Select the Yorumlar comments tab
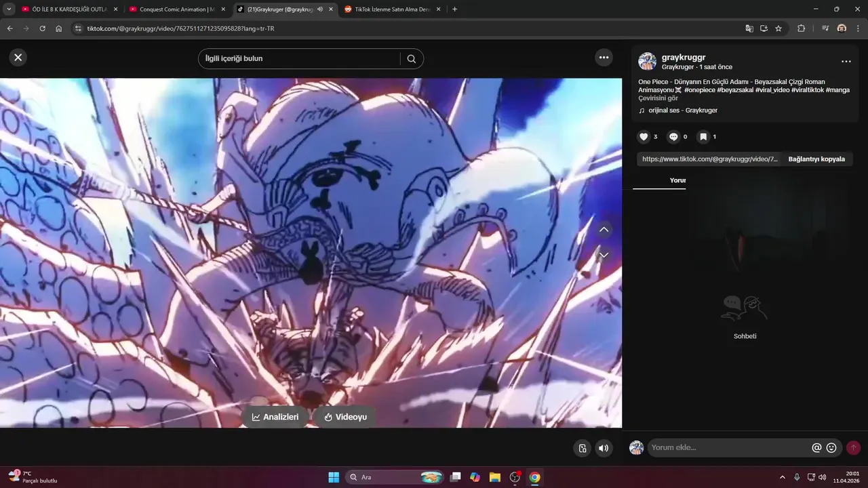The width and height of the screenshot is (868, 488). [x=660, y=180]
